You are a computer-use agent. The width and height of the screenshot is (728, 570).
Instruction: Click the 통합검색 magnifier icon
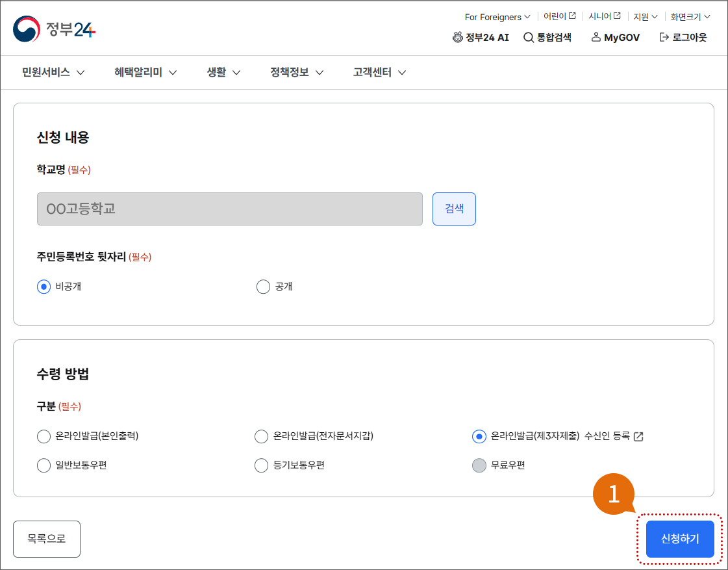[x=529, y=38]
